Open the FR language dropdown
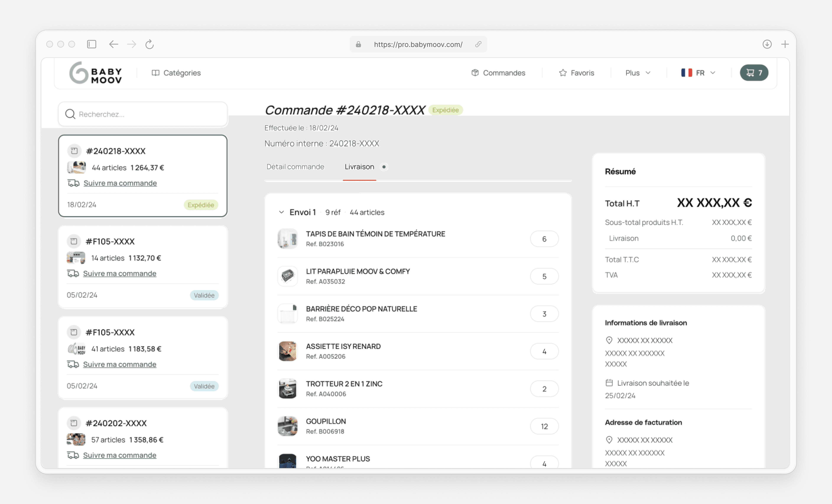The width and height of the screenshot is (832, 504). tap(698, 73)
